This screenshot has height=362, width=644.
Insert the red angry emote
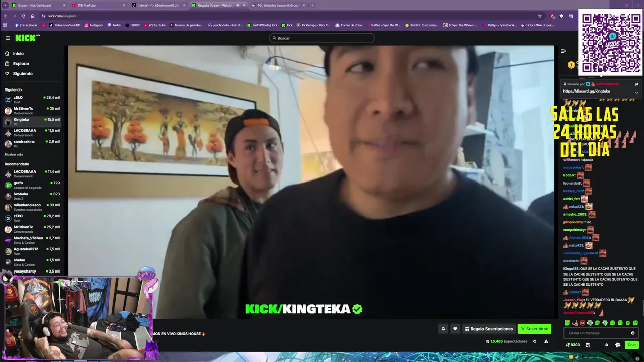pos(582,323)
